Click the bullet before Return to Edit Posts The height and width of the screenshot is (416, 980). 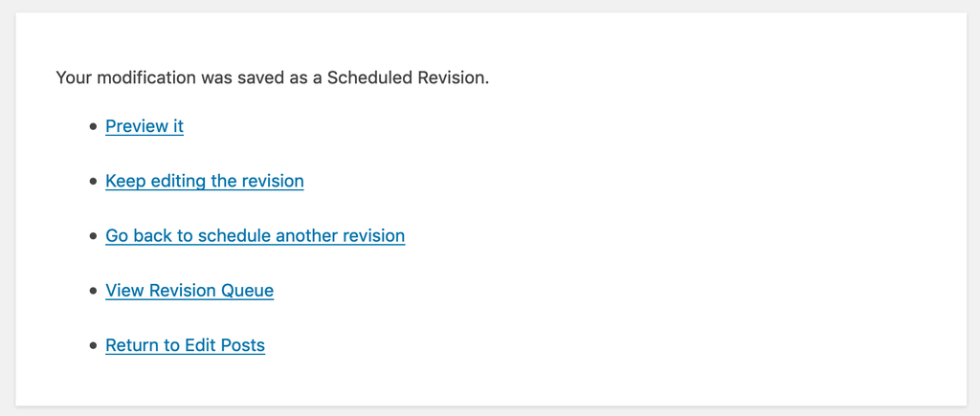tap(93, 345)
